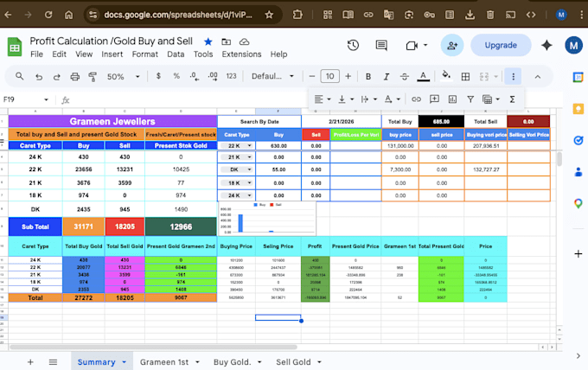Bookmark this page in browser
Image resolution: width=588 pixels, height=370 pixels.
[269, 15]
